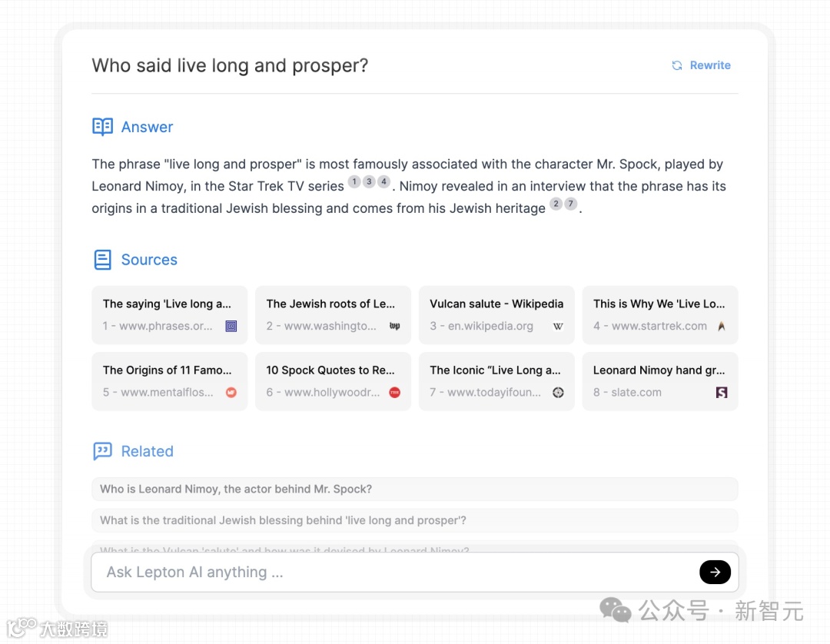Open the Jewish roots Washington Post source
Image resolution: width=830 pixels, height=644 pixels.
click(333, 314)
